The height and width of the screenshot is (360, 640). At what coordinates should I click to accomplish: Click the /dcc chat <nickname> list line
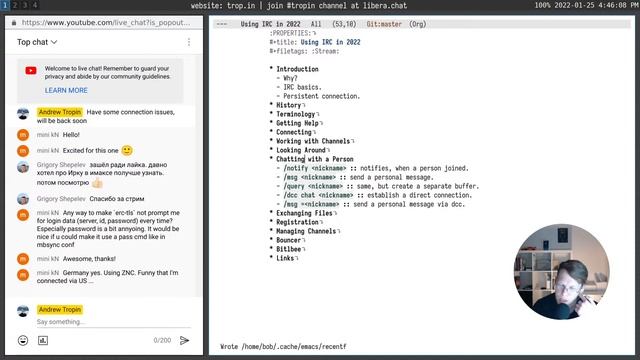pos(374,195)
